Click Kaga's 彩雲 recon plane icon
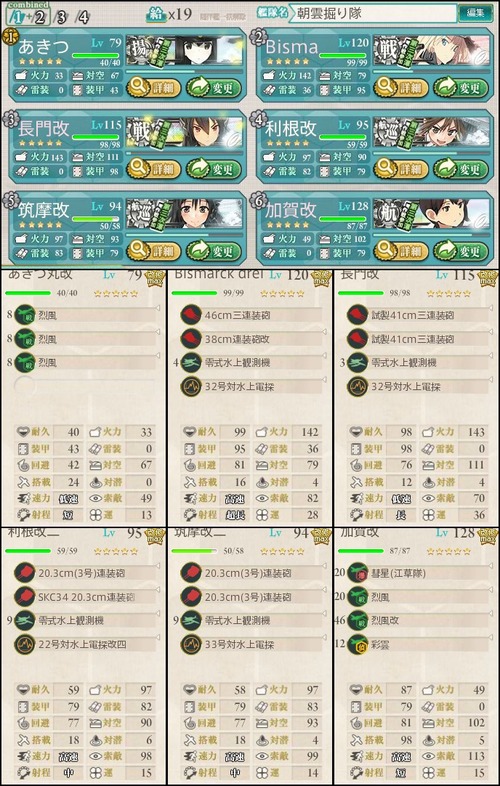Viewport: 500px width, 786px height. point(357,644)
